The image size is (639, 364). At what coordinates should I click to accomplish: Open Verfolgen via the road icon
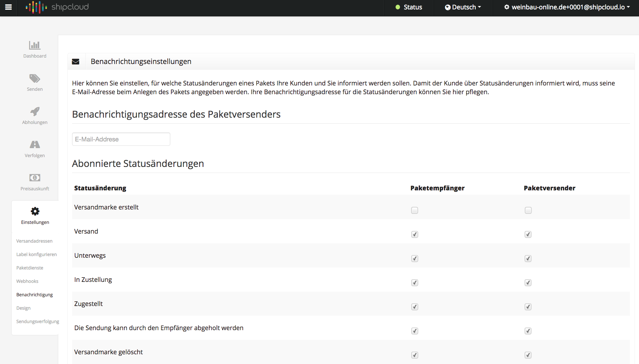pyautogui.click(x=35, y=144)
